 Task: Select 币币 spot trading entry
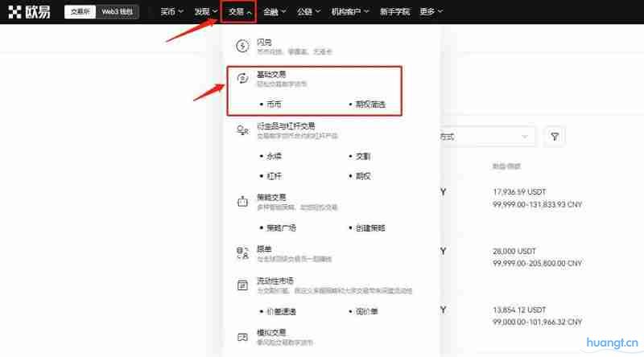coord(274,105)
